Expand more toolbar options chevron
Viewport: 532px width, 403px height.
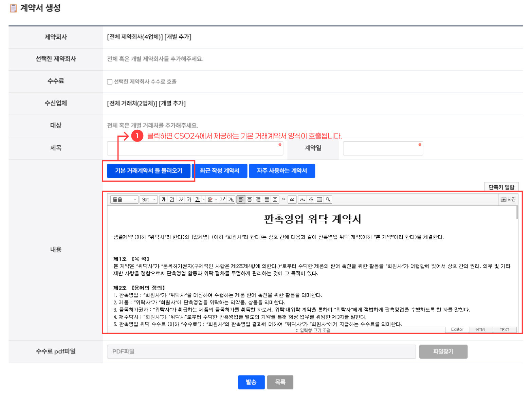tap(283, 199)
